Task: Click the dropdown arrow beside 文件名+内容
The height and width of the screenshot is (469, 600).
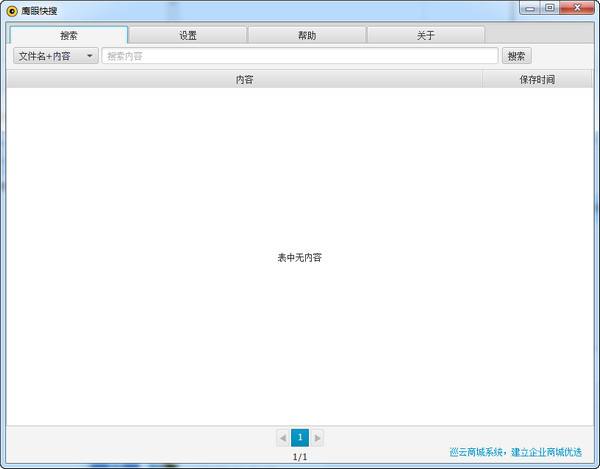Action: coord(90,56)
